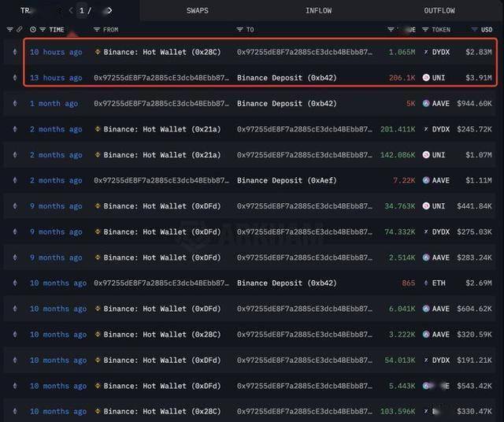Filter by USD column

[474, 30]
